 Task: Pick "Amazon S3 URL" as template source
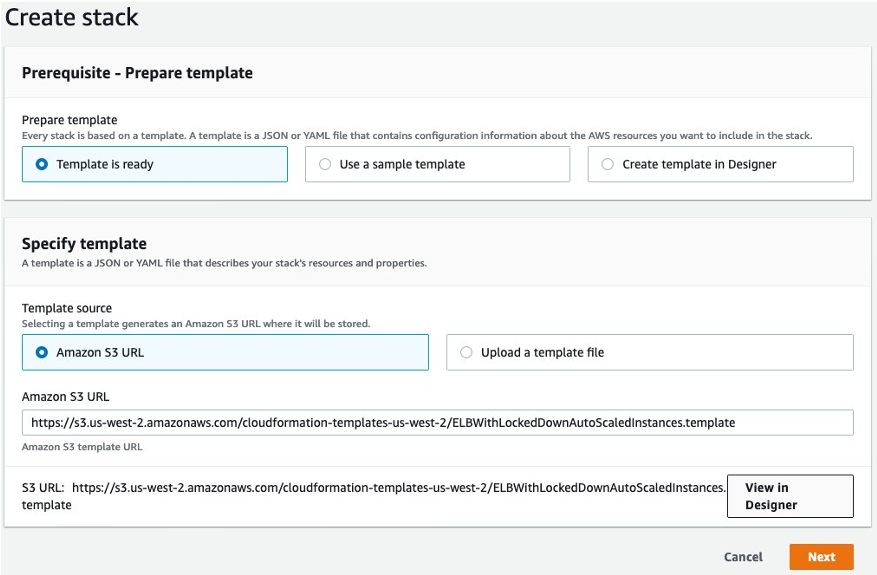click(x=42, y=352)
